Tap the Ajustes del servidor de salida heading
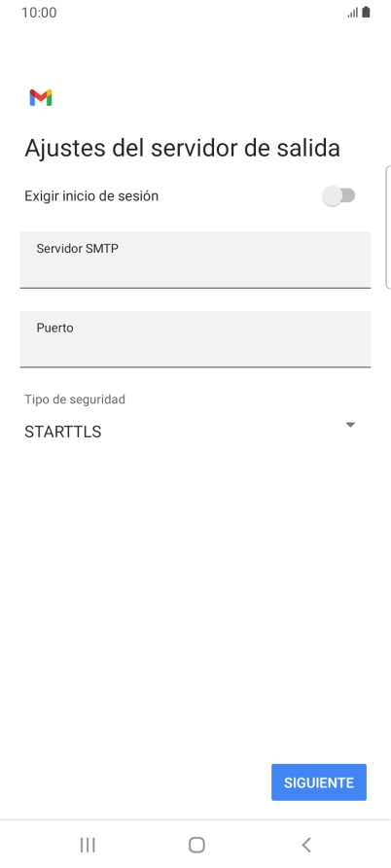Screen dimensions: 391x868 182,149
